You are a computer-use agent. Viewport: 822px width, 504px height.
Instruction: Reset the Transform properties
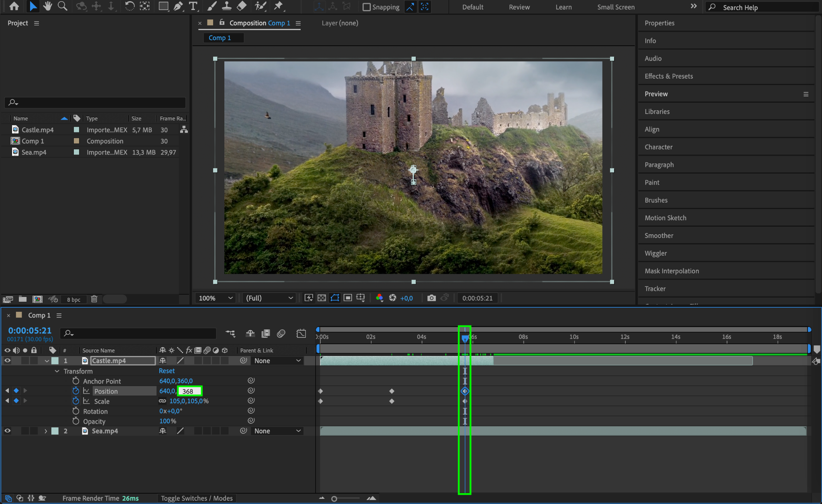[x=167, y=371]
